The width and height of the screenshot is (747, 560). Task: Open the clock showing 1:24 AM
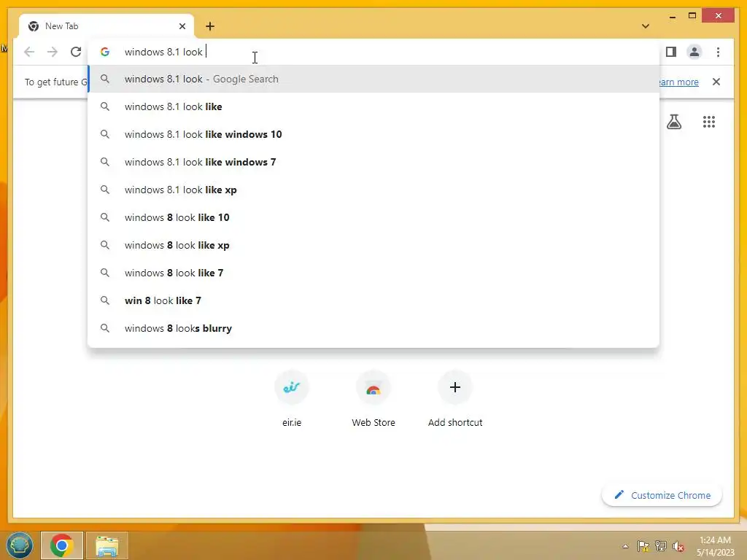[715, 546]
